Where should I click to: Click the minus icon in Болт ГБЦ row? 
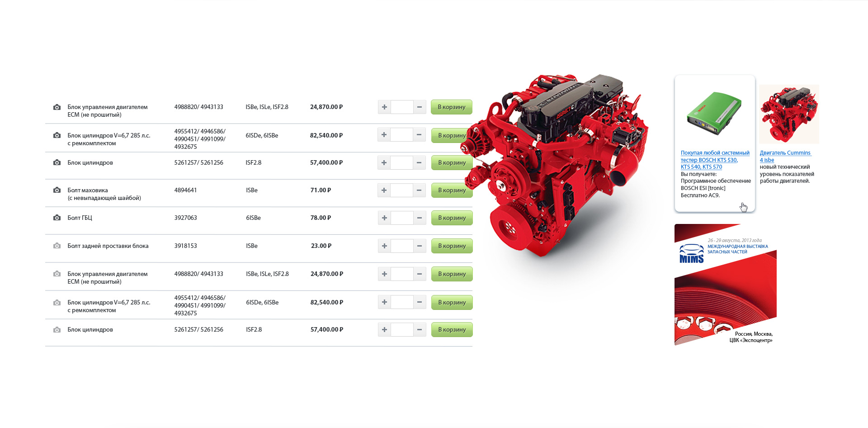click(x=420, y=218)
